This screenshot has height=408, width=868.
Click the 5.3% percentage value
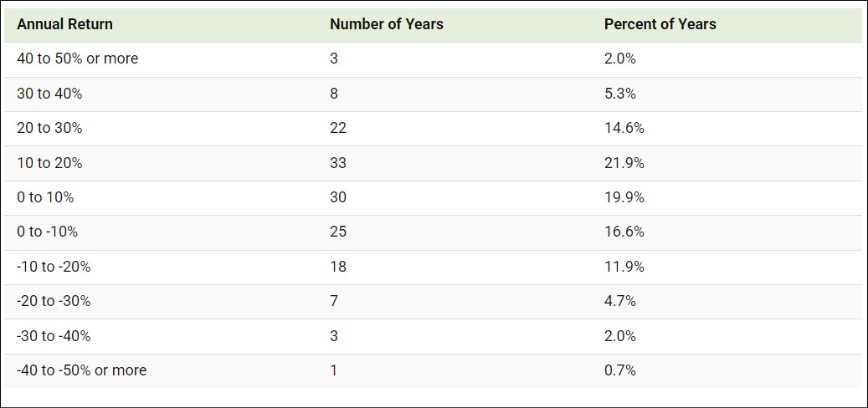click(619, 94)
